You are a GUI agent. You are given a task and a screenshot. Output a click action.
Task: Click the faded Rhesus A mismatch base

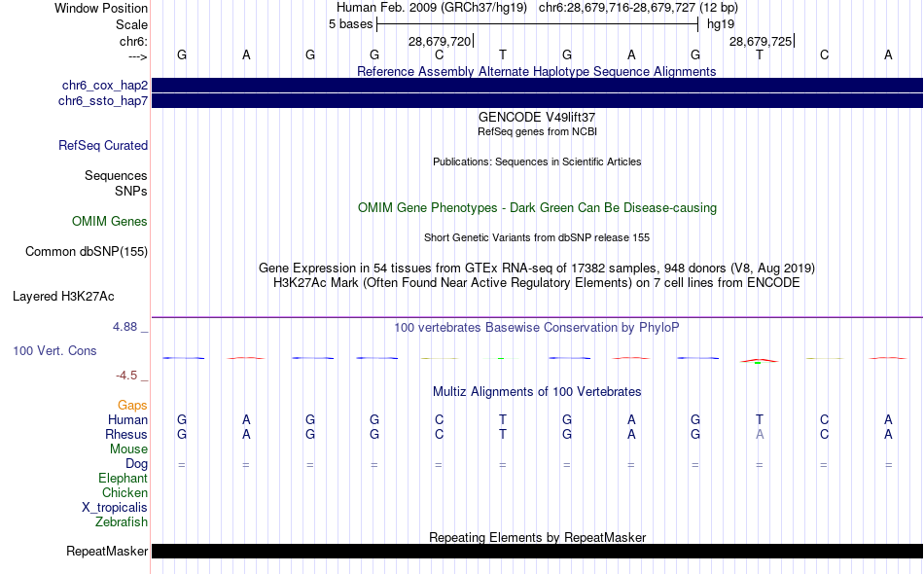760,434
